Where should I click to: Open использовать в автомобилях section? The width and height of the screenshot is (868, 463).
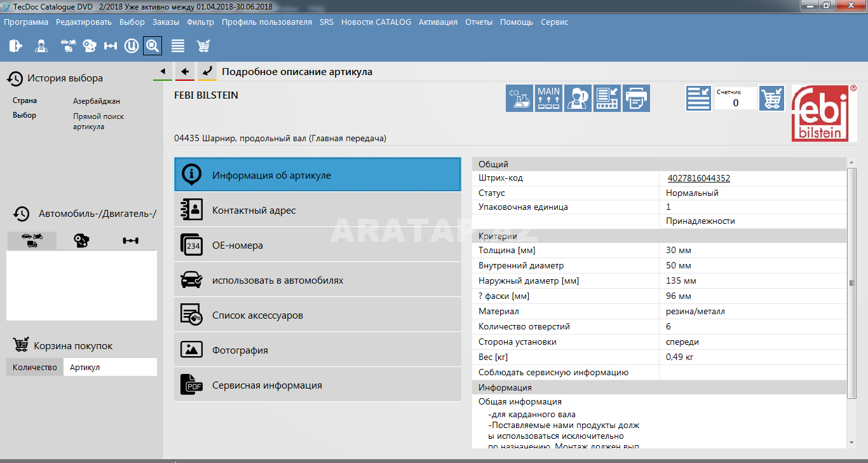point(318,280)
